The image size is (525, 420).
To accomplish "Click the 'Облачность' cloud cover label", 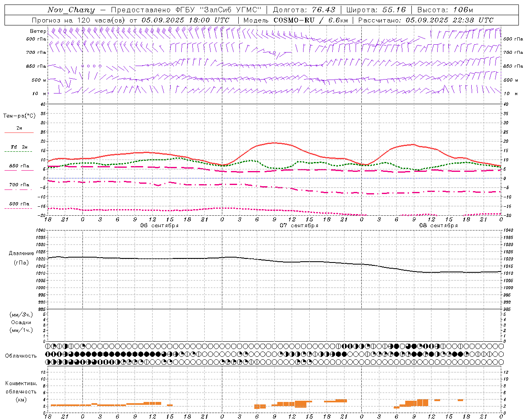I will click(x=21, y=356).
